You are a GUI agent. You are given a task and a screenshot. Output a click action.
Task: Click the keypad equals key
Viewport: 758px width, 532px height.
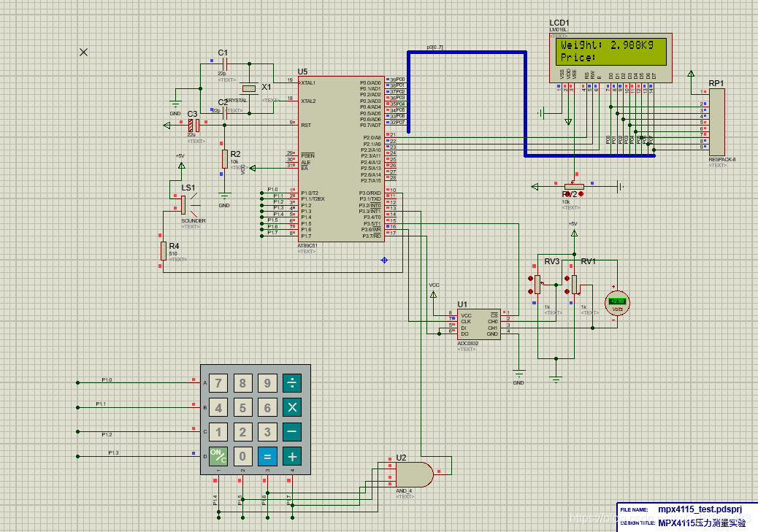click(x=267, y=456)
